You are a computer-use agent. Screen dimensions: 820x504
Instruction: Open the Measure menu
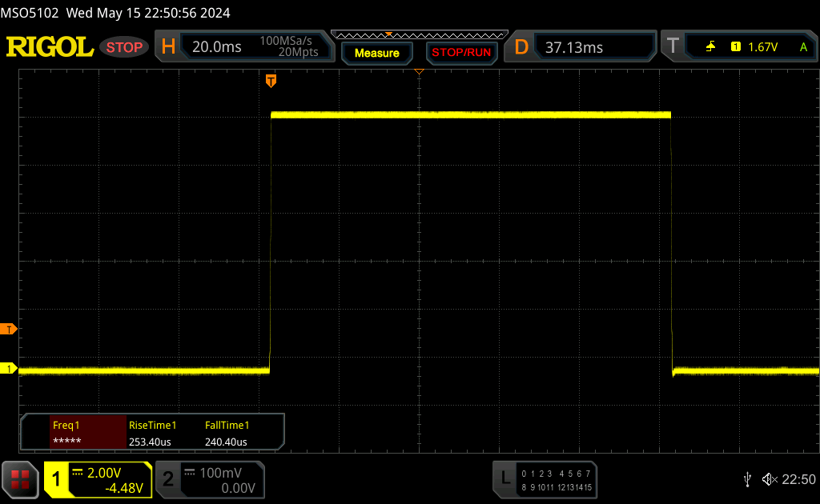377,53
